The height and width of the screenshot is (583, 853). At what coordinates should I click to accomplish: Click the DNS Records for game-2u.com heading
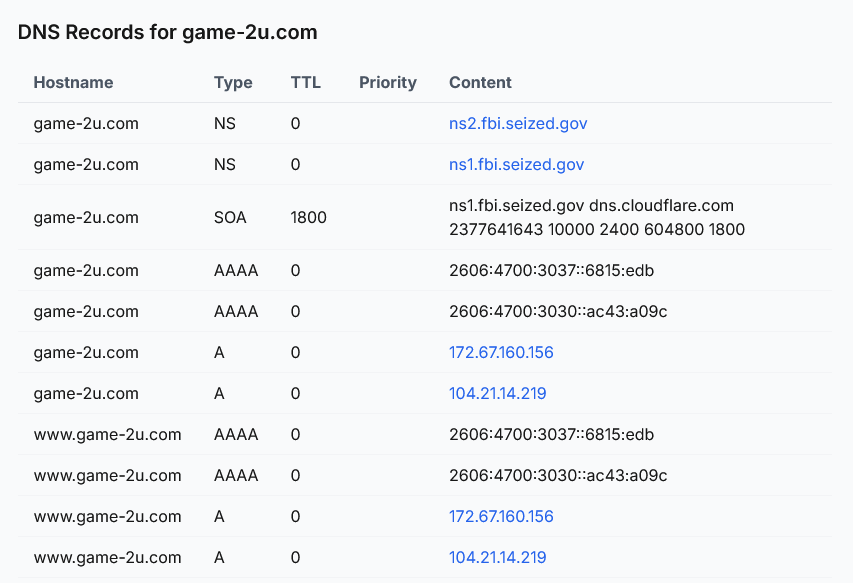pyautogui.click(x=168, y=32)
